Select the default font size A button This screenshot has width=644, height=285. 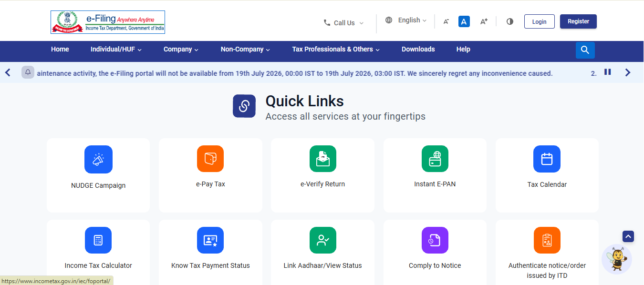coord(464,21)
